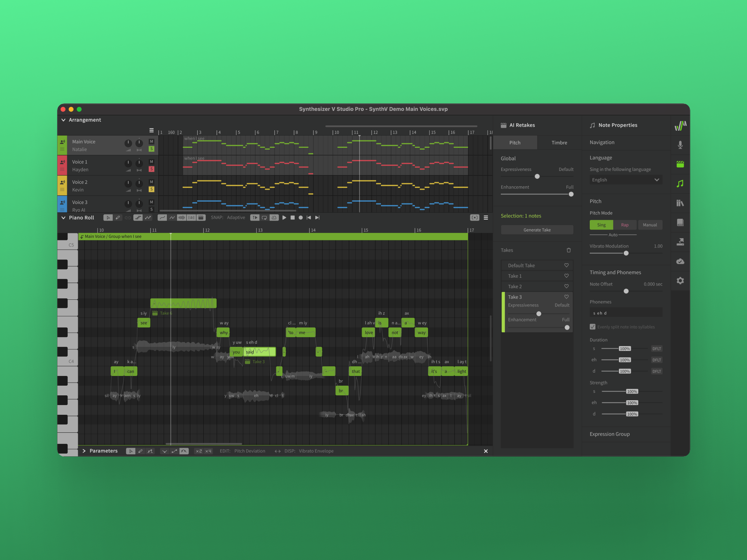Mute the Voice 1 track
747x560 pixels.
click(151, 162)
